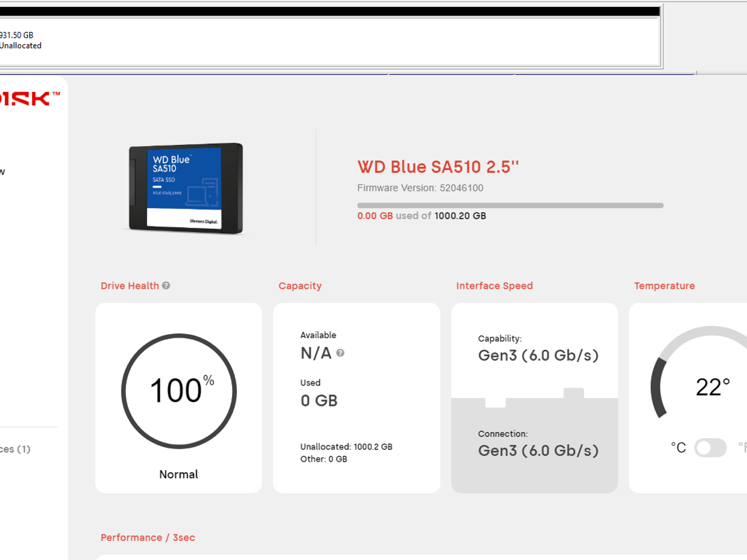The height and width of the screenshot is (560, 747).
Task: Click Connection Gen3 (6.0 Gb/s) value
Action: [x=538, y=451]
